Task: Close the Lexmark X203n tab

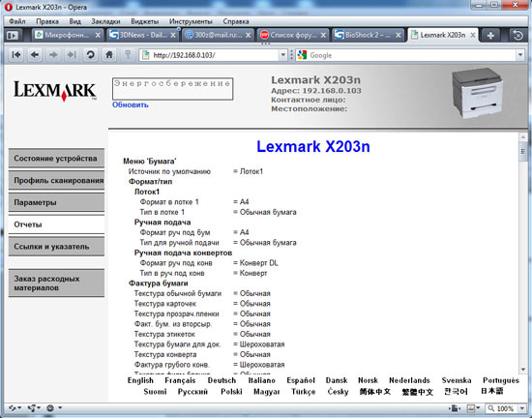Action: [473, 35]
